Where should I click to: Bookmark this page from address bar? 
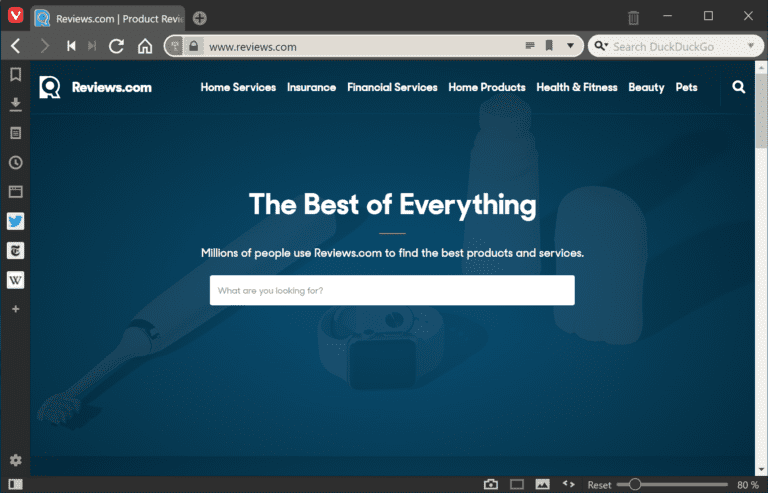click(549, 46)
